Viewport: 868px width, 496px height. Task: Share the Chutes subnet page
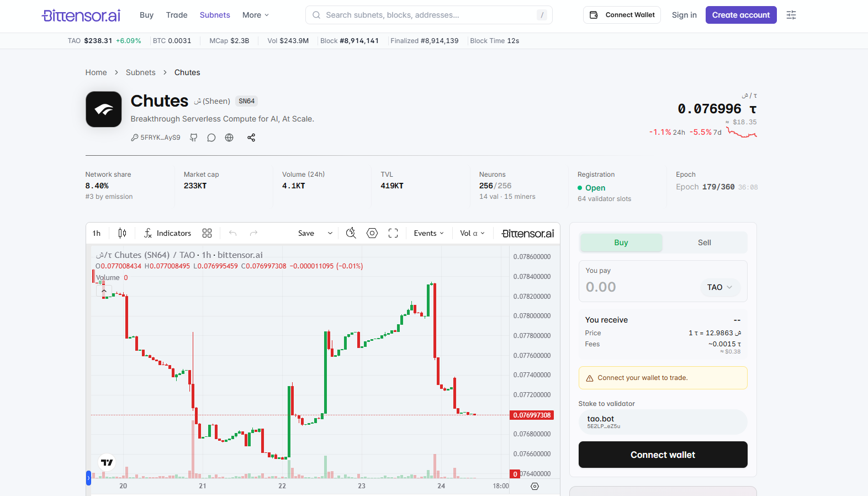point(251,138)
